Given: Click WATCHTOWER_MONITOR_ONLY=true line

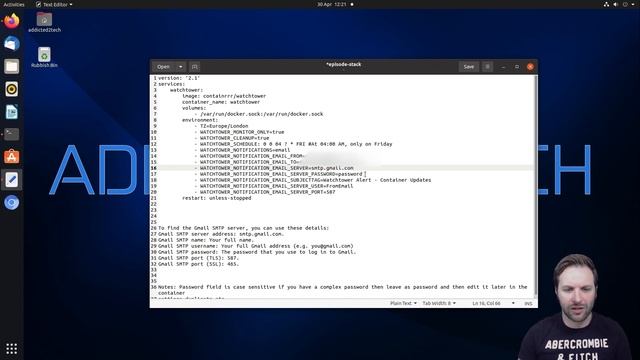Looking at the screenshot, I should 239,132.
